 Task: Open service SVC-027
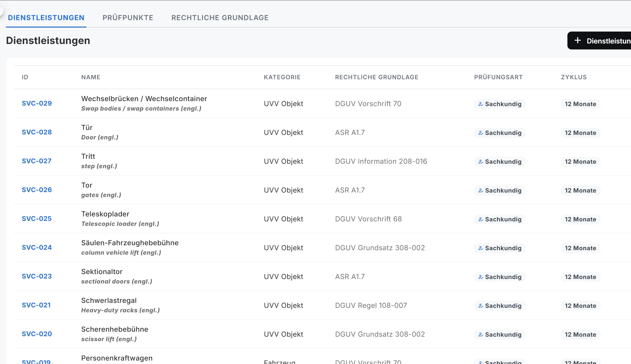click(x=37, y=161)
